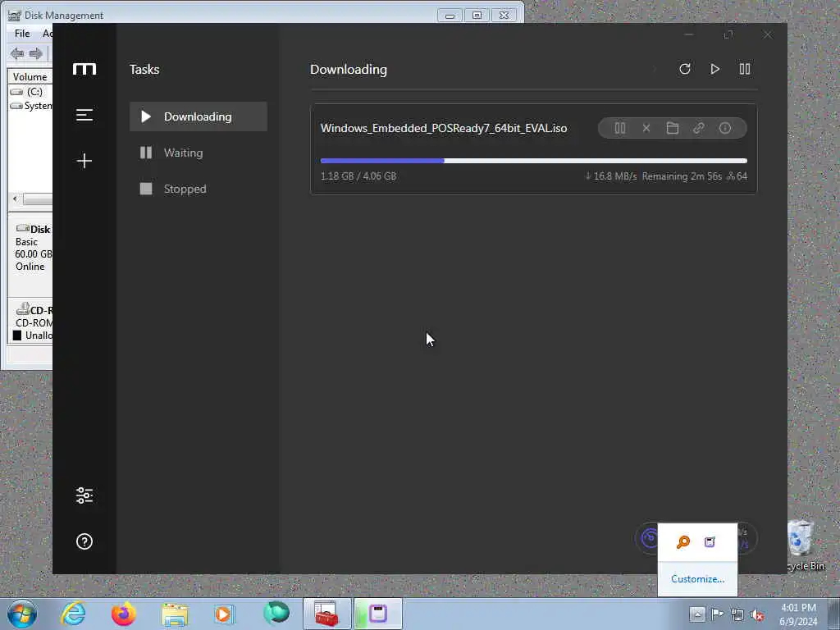
Task: Open File menu in Disk Management
Action: point(22,33)
